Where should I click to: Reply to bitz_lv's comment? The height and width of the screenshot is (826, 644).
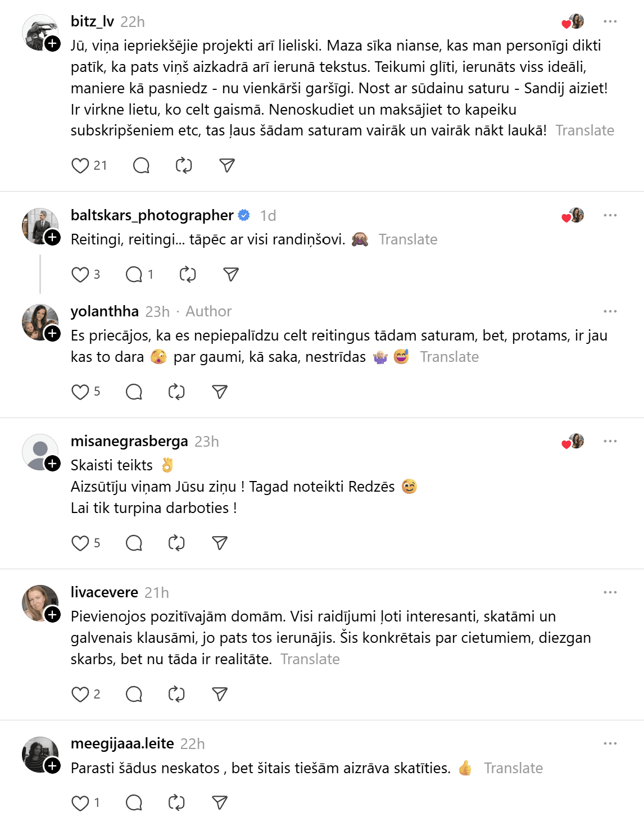tap(141, 166)
